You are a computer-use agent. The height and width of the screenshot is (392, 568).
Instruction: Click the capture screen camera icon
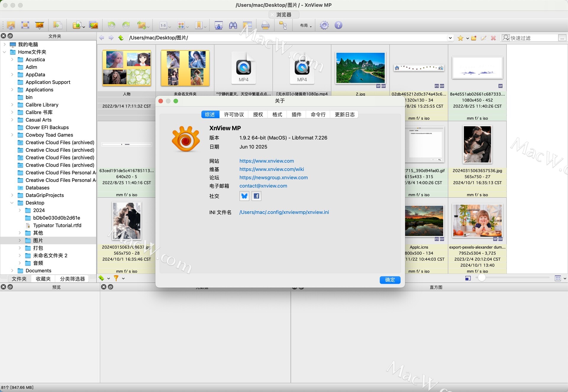point(219,25)
